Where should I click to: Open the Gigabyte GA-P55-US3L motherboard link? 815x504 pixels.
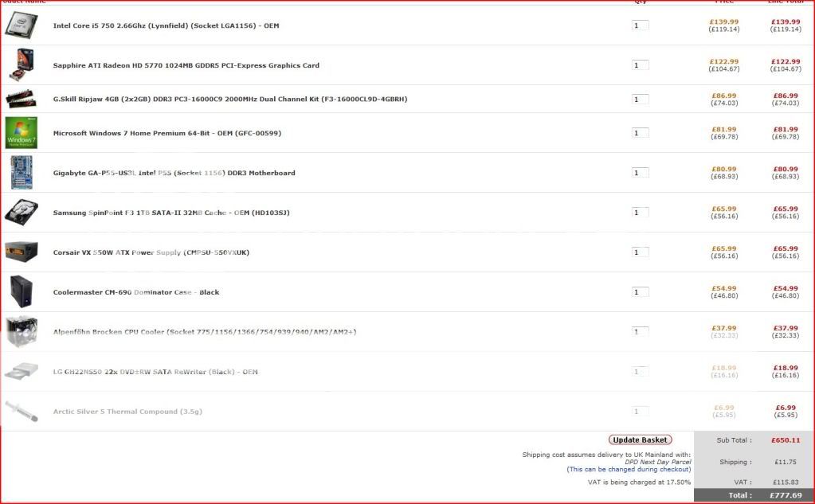[x=174, y=173]
